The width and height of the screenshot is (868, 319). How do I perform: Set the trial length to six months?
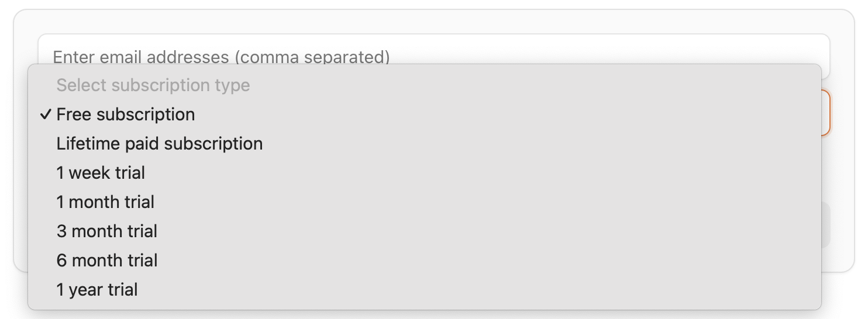[107, 261]
